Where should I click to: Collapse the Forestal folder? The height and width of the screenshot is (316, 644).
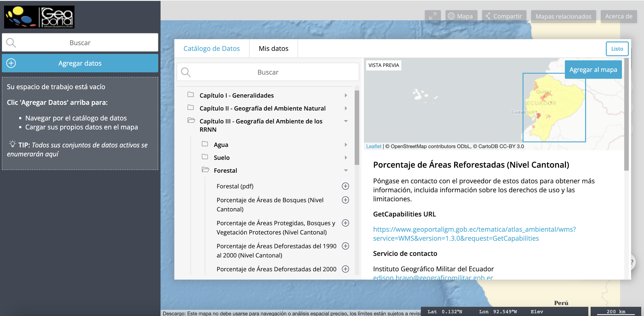[x=346, y=170]
